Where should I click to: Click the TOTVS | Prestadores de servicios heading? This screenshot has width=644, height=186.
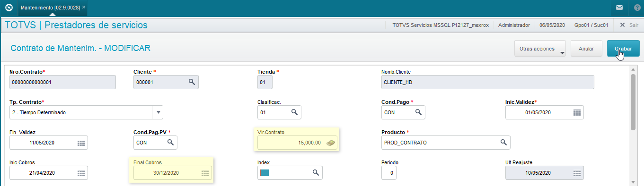click(76, 25)
